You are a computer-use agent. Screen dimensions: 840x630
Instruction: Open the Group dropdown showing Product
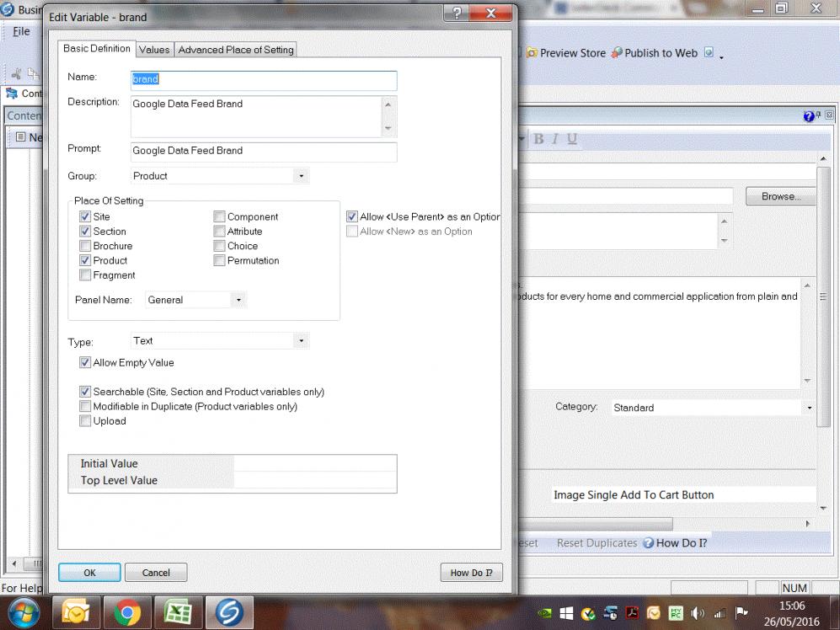click(301, 176)
